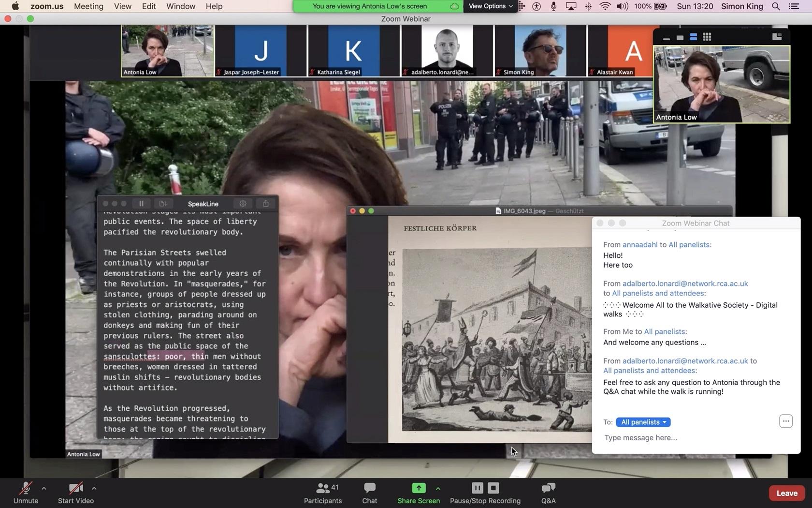The height and width of the screenshot is (508, 812).
Task: Open the Meeting menu
Action: pyautogui.click(x=88, y=6)
